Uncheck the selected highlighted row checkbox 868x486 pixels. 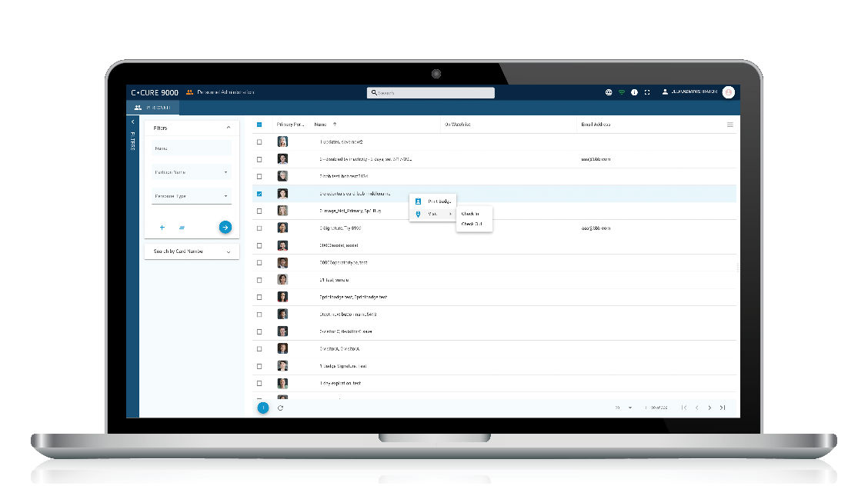point(259,194)
